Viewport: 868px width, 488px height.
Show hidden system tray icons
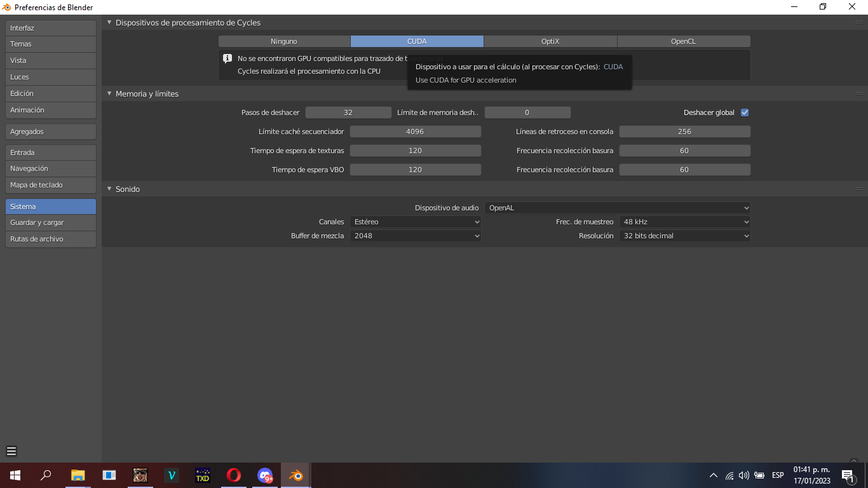tap(714, 475)
